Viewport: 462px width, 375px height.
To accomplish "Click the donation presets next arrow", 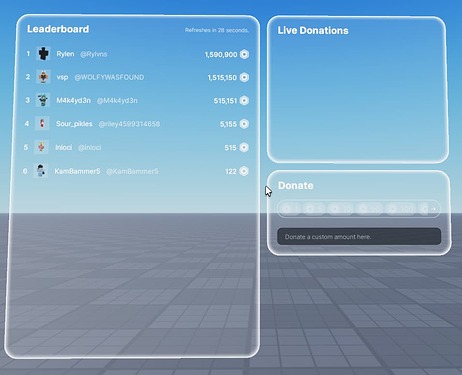I will [x=434, y=209].
